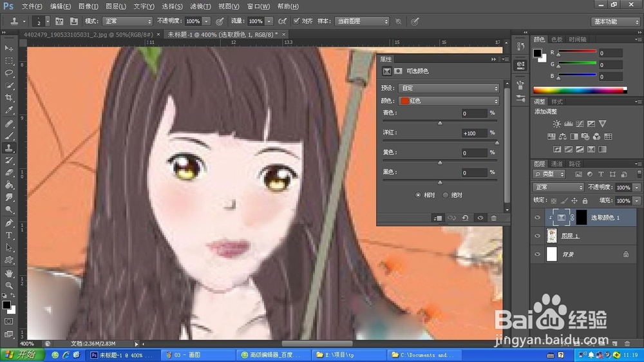Select the Path Selection tool
The width and height of the screenshot is (644, 362).
pos(8,248)
